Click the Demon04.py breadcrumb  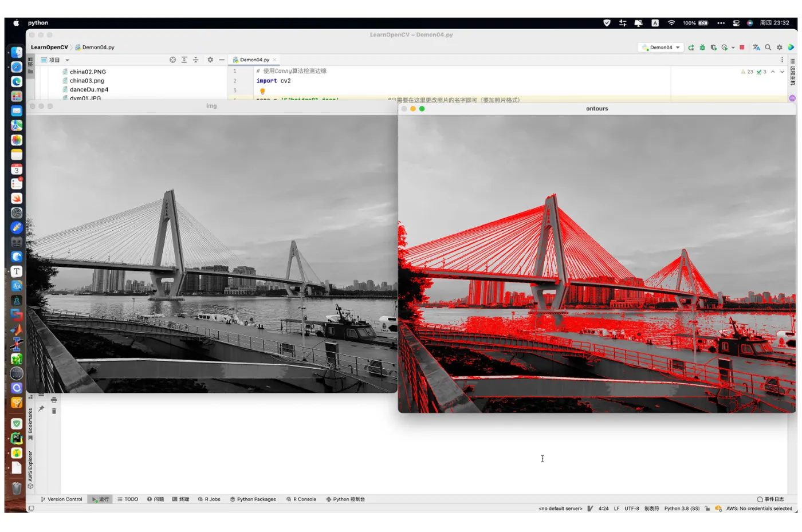tap(95, 48)
